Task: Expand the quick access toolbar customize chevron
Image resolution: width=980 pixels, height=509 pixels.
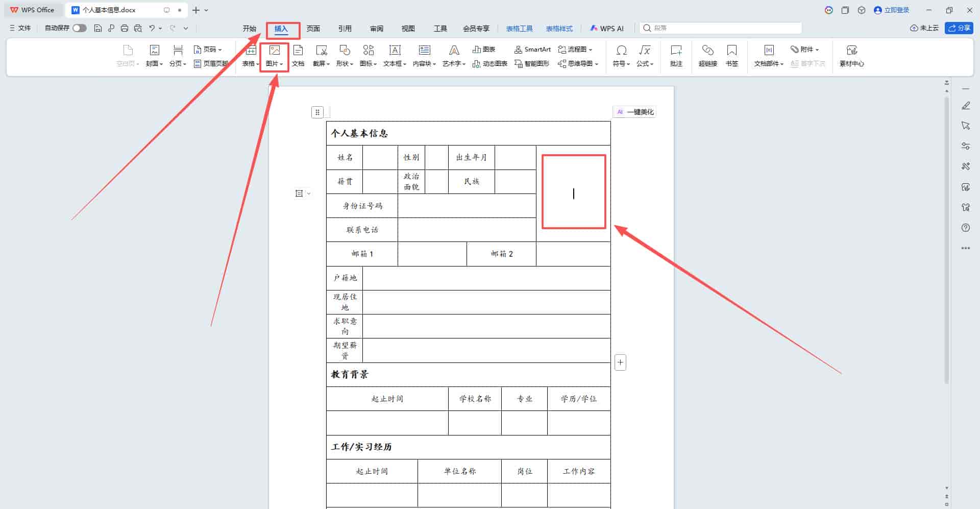Action: click(x=186, y=28)
